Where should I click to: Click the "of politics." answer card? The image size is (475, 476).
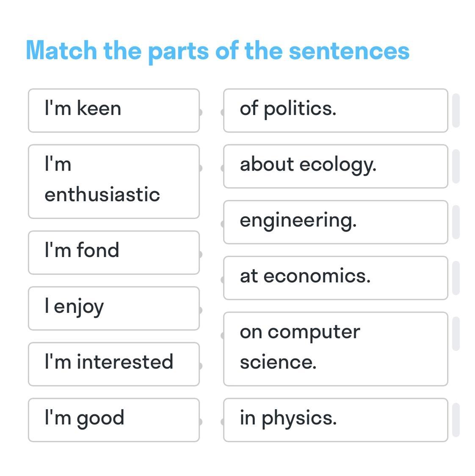click(x=336, y=111)
